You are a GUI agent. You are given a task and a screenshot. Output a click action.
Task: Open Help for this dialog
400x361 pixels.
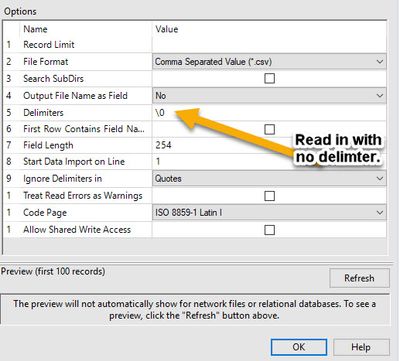coord(361,347)
